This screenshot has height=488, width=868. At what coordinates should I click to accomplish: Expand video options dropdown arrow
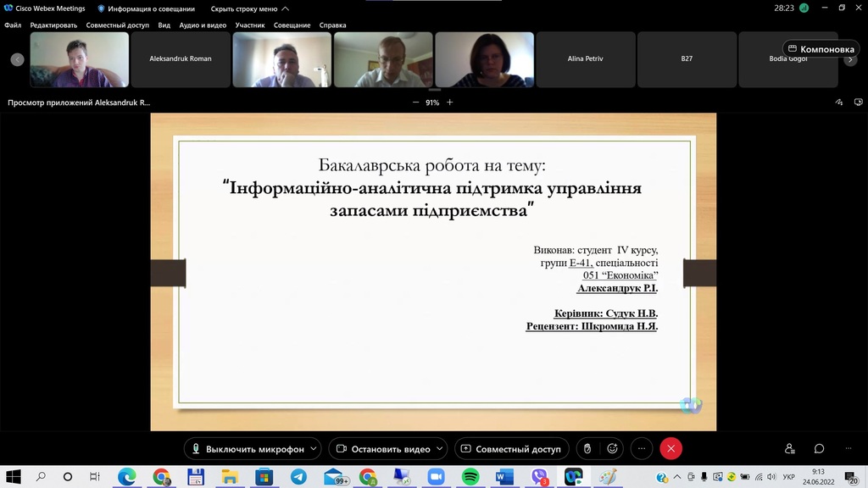coord(440,449)
